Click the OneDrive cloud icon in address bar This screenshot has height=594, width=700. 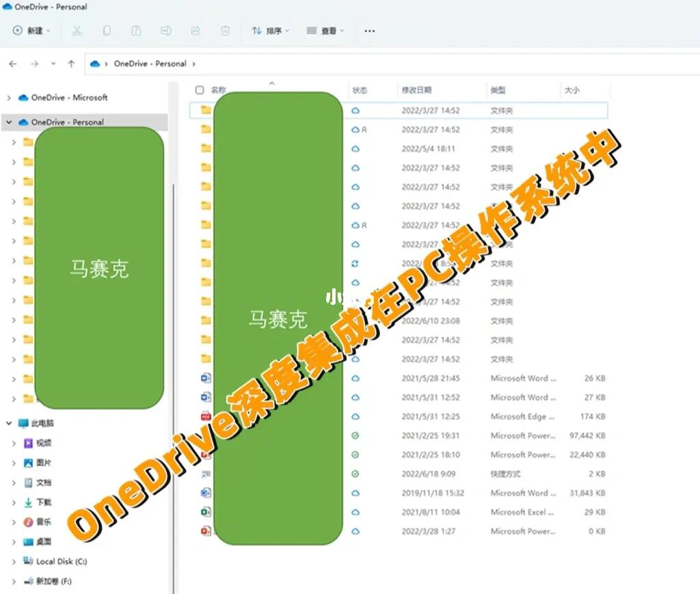point(94,64)
